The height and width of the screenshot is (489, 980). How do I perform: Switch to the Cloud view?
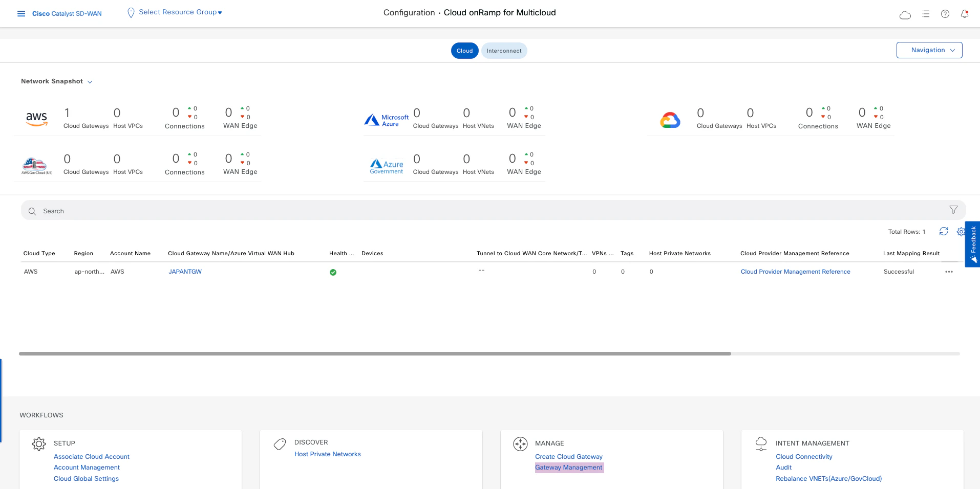[x=464, y=51]
